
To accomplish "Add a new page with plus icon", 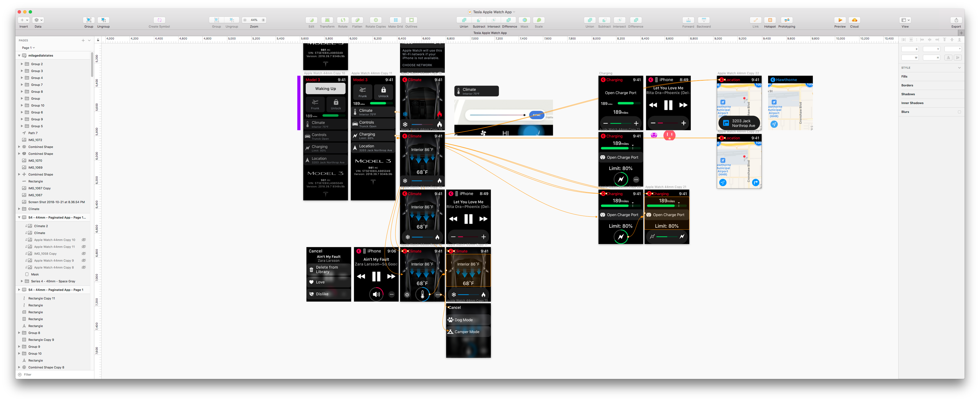I will coord(83,40).
